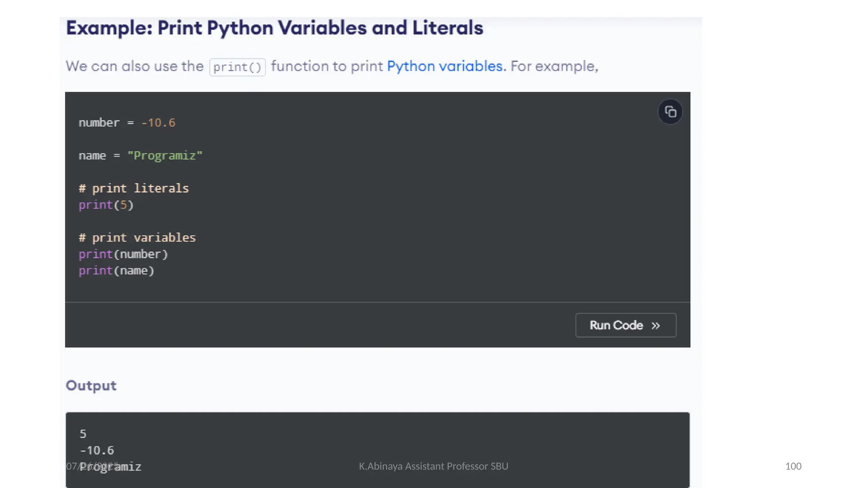Click the 'K.Abinaya Assistant Professor SBU' footer text
The width and height of the screenshot is (868, 488).
433,466
